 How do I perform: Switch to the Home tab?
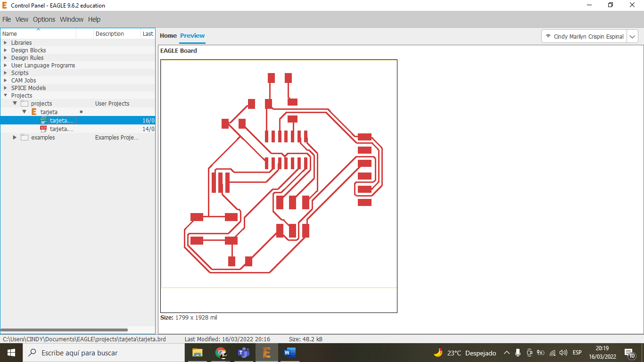click(x=168, y=36)
